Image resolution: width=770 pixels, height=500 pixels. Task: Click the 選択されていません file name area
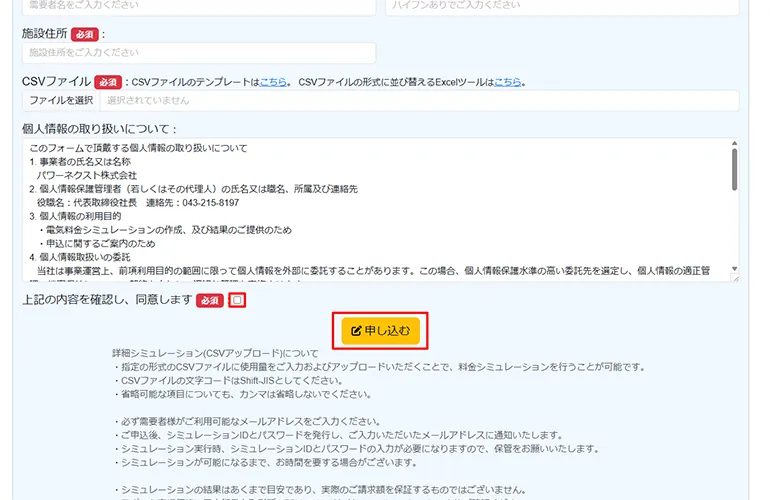pos(418,101)
